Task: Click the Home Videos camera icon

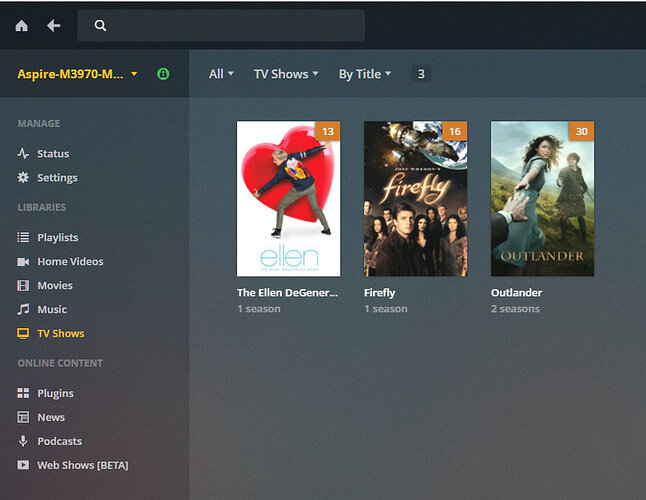Action: (23, 262)
